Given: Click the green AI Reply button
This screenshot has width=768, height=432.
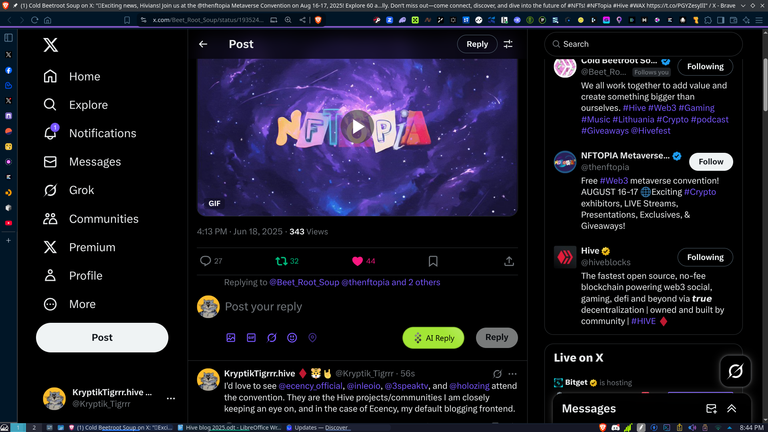Looking at the screenshot, I should [433, 338].
